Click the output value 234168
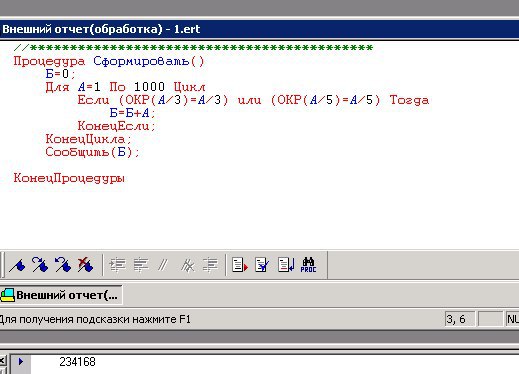The image size is (519, 374). tap(77, 362)
